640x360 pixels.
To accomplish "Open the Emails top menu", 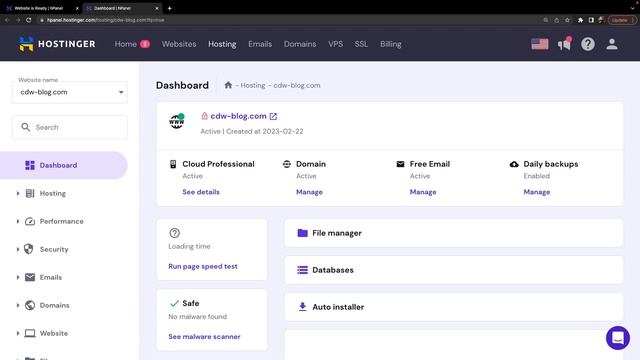I will [260, 44].
